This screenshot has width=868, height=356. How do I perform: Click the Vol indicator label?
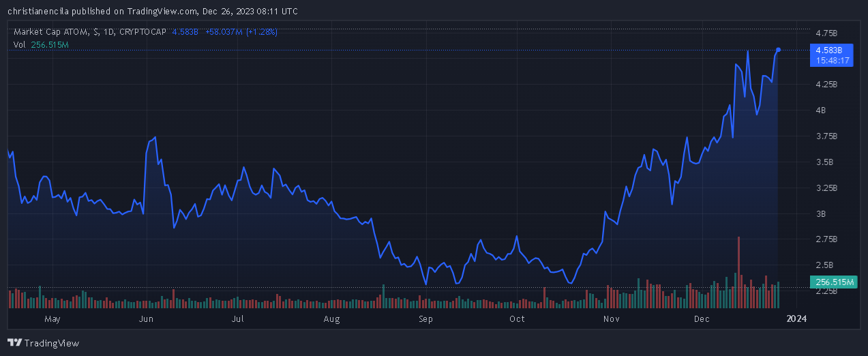coord(20,44)
